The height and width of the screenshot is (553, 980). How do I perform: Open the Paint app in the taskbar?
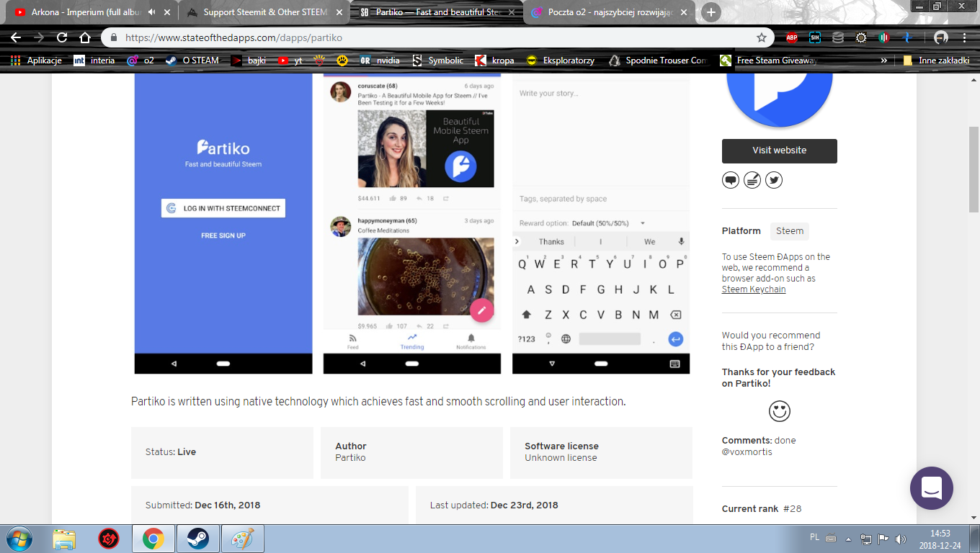pos(242,539)
